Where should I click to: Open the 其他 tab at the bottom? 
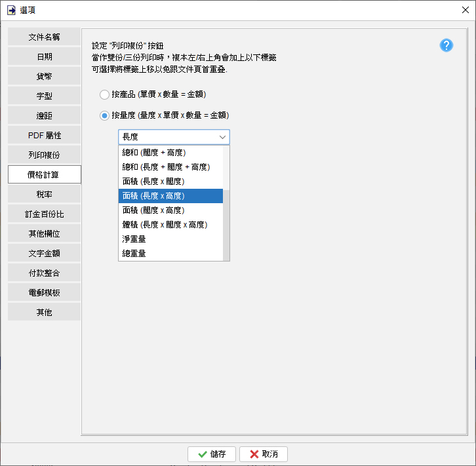pos(45,312)
